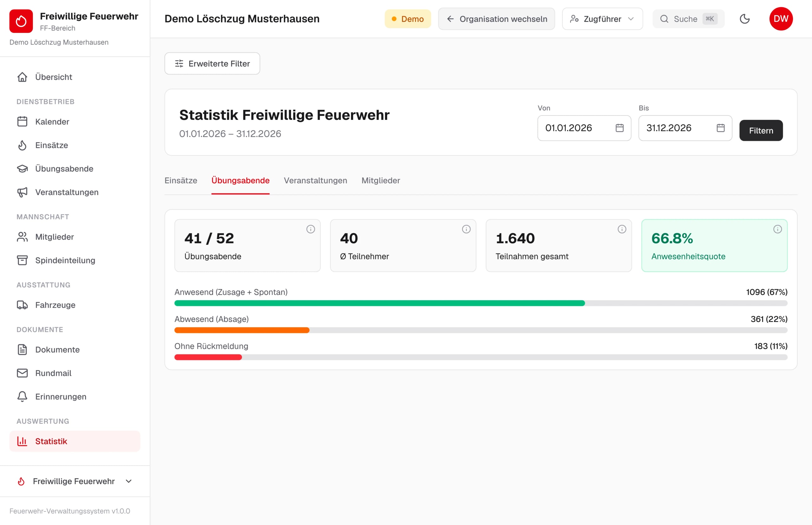Open Erweiterte Filter
The width and height of the screenshot is (812, 525).
212,63
